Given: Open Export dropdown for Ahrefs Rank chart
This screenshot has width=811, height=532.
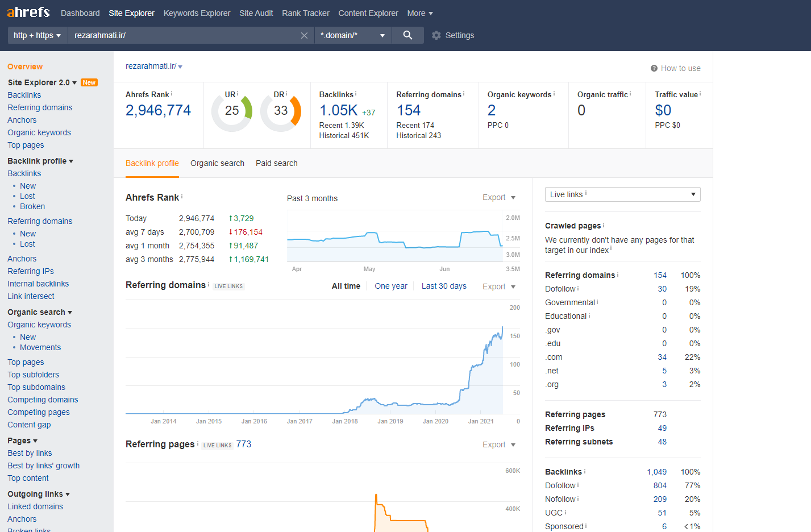Looking at the screenshot, I should click(x=499, y=198).
